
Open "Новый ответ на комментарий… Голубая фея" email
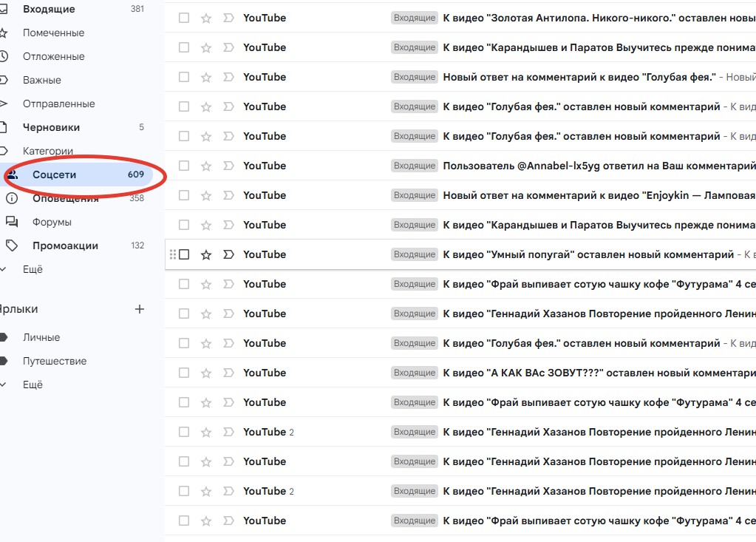coord(460,77)
